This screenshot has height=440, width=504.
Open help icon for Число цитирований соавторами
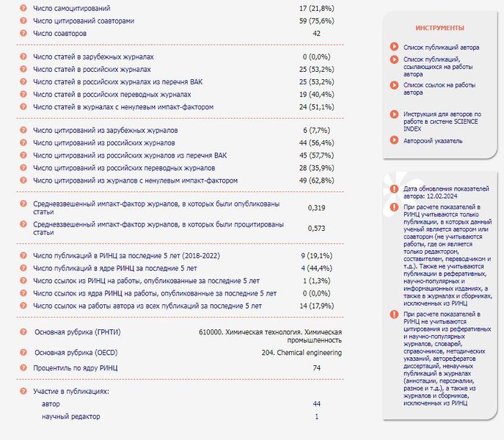coord(23,21)
